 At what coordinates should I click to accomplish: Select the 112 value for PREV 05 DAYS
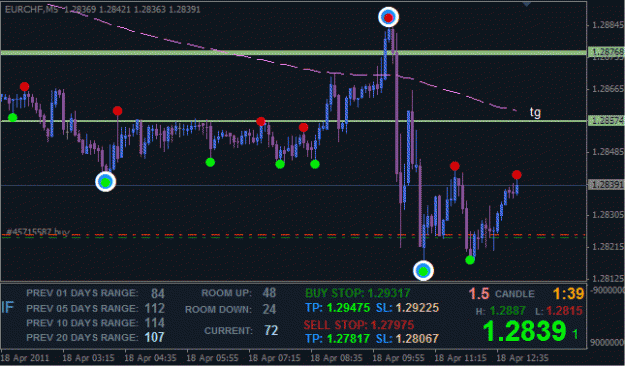(x=155, y=308)
